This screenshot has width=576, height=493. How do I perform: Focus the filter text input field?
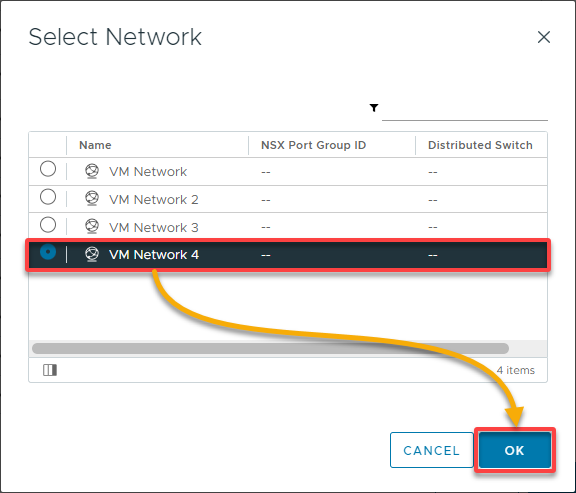[x=465, y=109]
